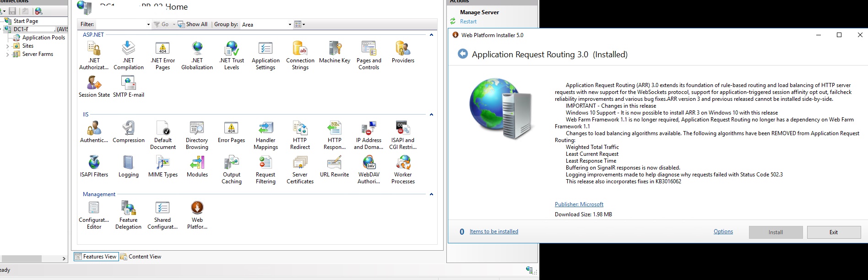Viewport: 868px width, 280px height.
Task: Open Modules feature icon
Action: (x=197, y=166)
